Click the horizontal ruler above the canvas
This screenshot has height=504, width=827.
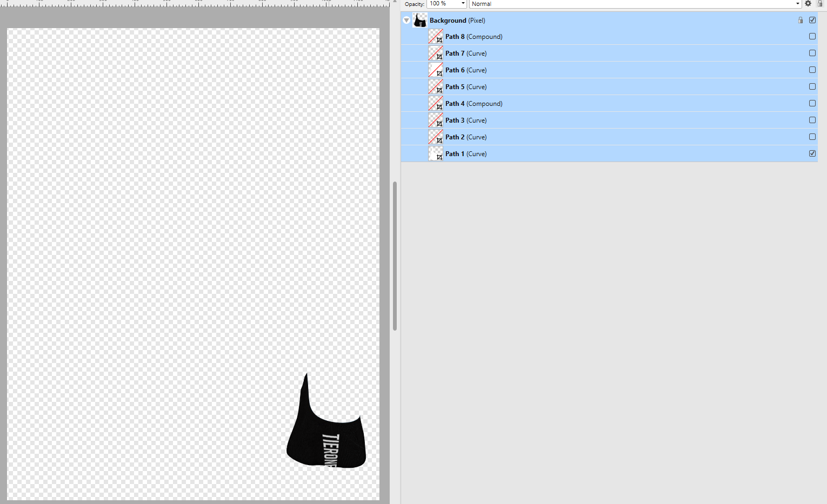(195, 3)
